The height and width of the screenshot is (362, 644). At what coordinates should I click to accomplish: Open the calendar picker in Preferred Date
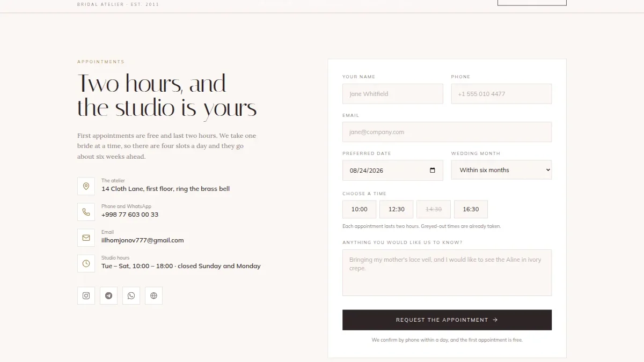pyautogui.click(x=433, y=171)
